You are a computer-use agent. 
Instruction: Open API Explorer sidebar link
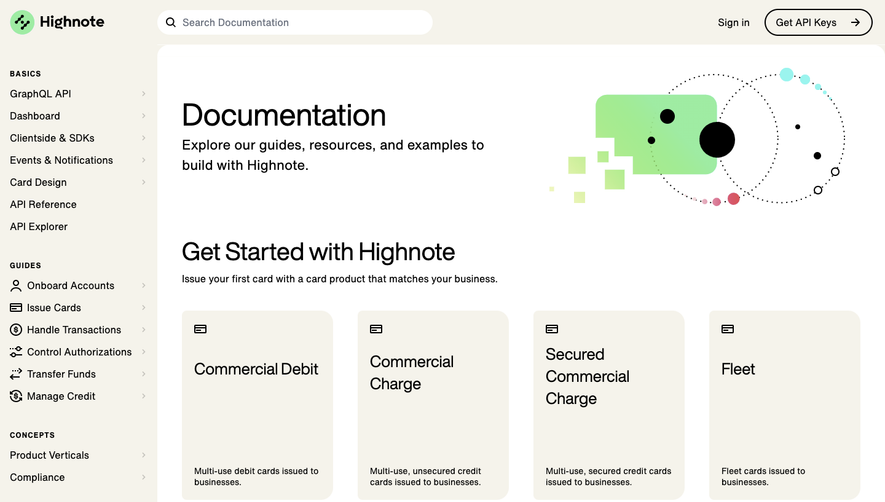(x=38, y=226)
